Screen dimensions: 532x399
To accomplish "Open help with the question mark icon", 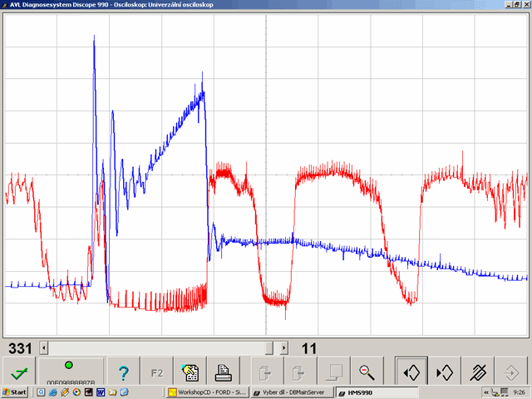I will click(x=123, y=371).
